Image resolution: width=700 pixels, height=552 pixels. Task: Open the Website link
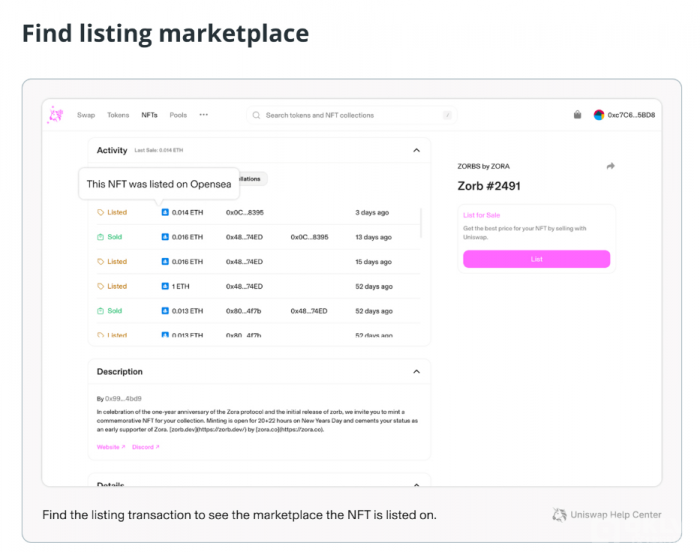(111, 447)
